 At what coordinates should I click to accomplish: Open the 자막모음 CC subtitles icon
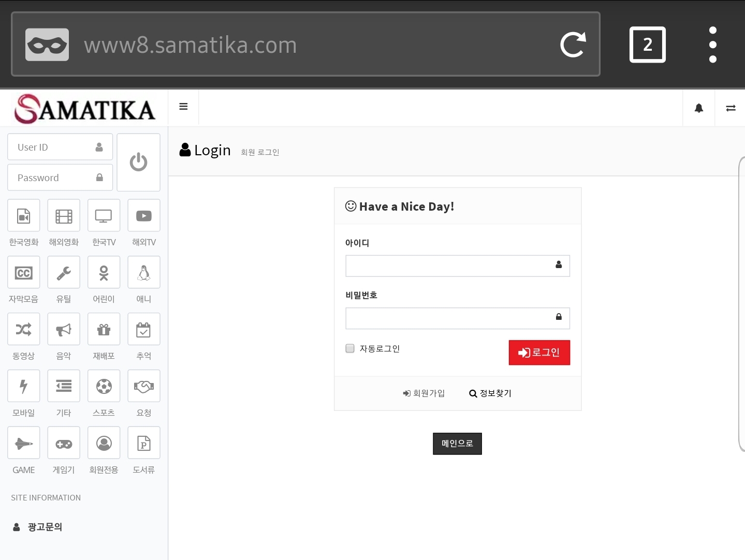click(24, 272)
